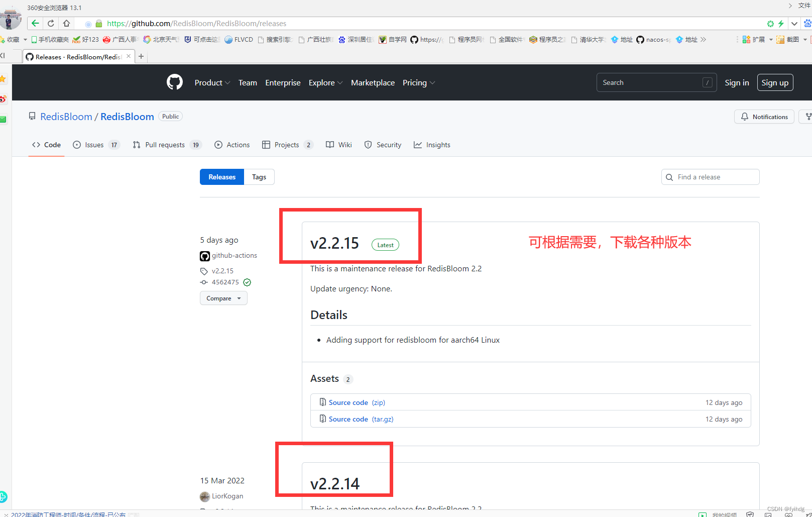The width and height of the screenshot is (812, 517).
Task: Switch to the Projects tab
Action: 287,145
